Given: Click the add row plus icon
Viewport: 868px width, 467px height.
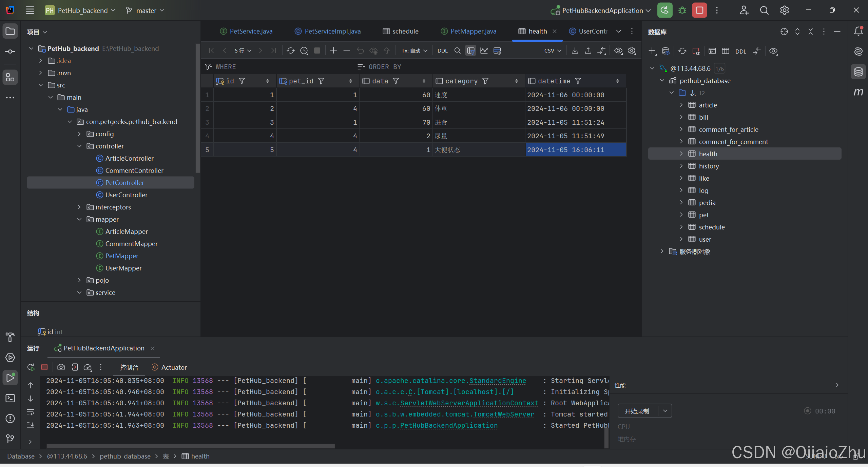Looking at the screenshot, I should click(333, 51).
